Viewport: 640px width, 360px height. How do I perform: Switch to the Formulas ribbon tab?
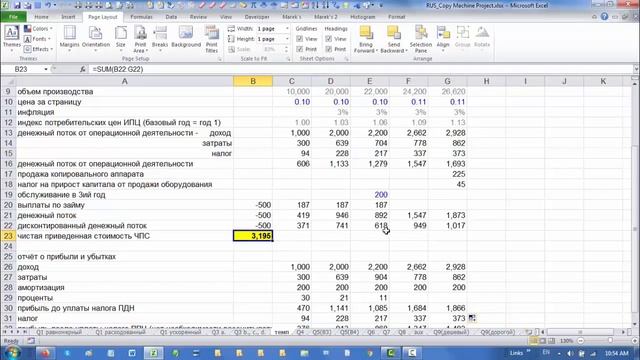tap(141, 17)
